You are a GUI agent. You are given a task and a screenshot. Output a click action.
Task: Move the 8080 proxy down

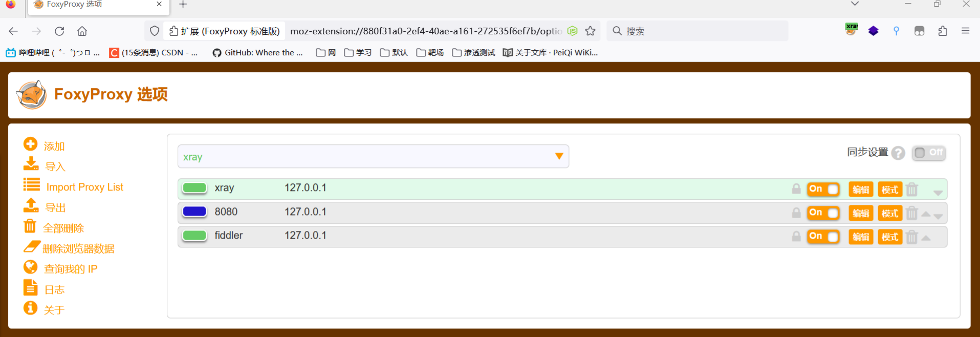[x=938, y=216]
